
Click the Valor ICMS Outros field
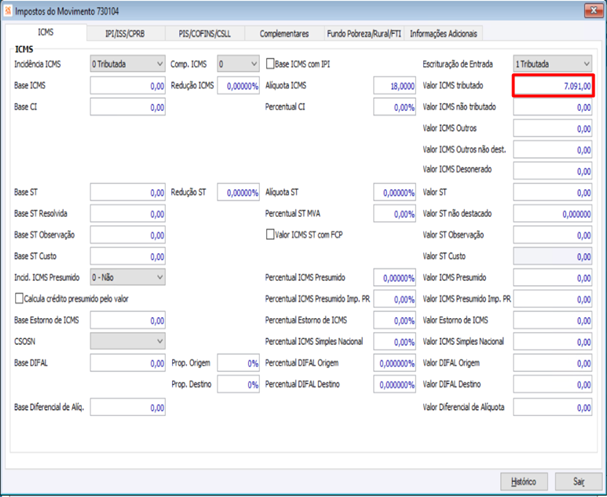click(x=552, y=128)
